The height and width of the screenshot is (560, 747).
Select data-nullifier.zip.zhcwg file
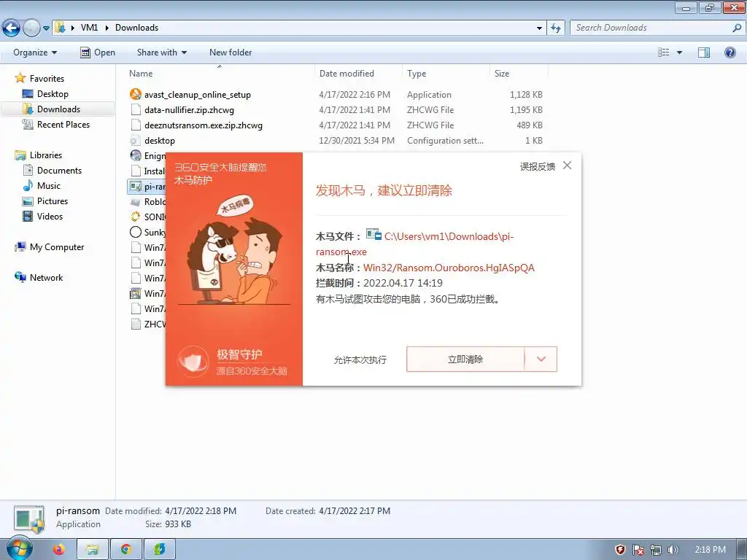pos(189,110)
